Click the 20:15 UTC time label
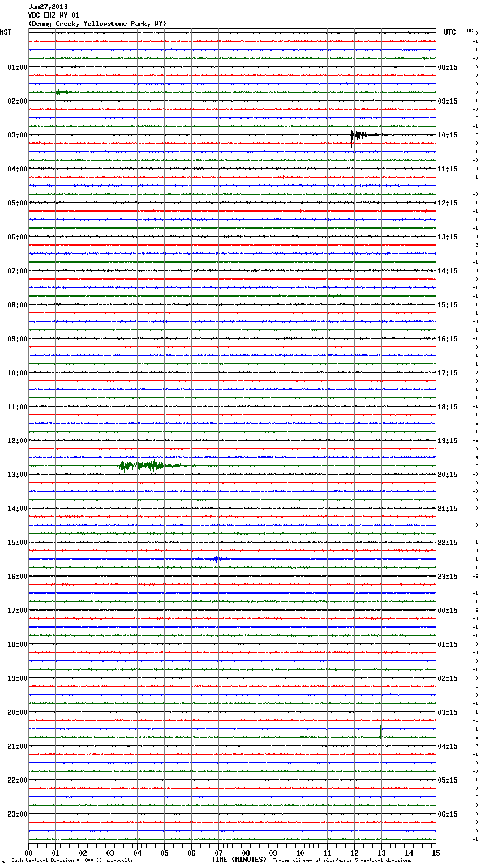The height and width of the screenshot is (868, 481). pyautogui.click(x=448, y=475)
